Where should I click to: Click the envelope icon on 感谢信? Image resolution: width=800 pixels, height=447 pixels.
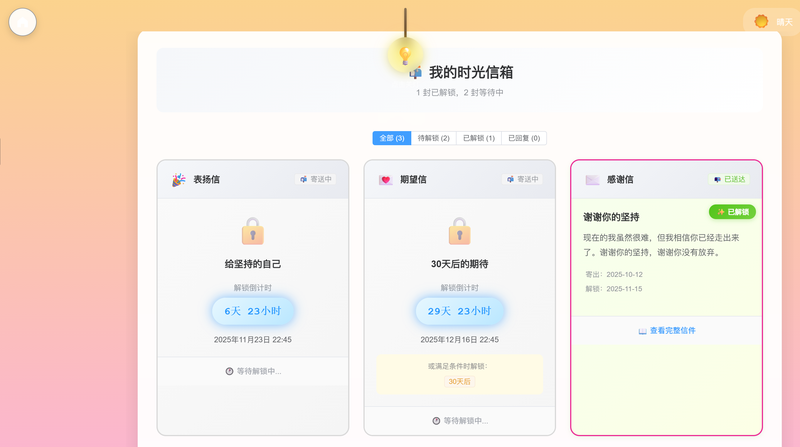point(592,180)
